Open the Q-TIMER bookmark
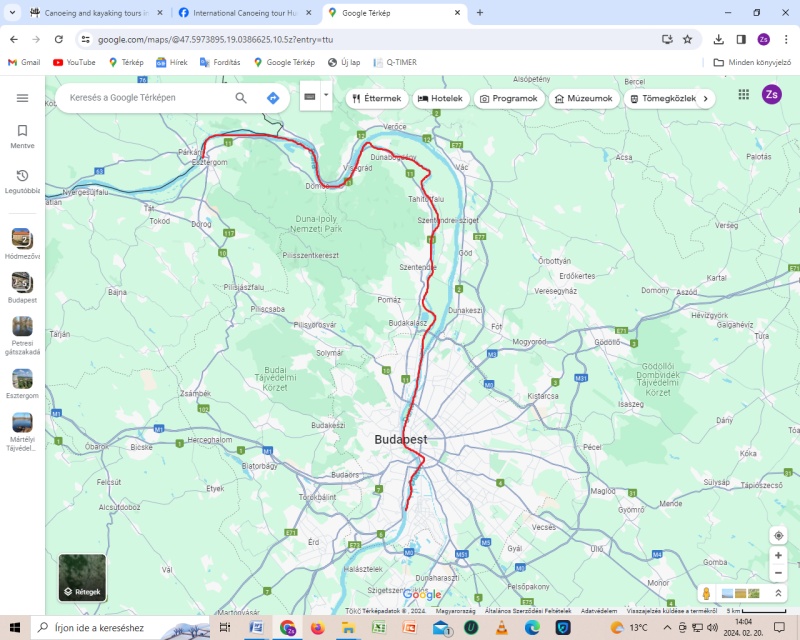This screenshot has height=640, width=800. (x=395, y=62)
